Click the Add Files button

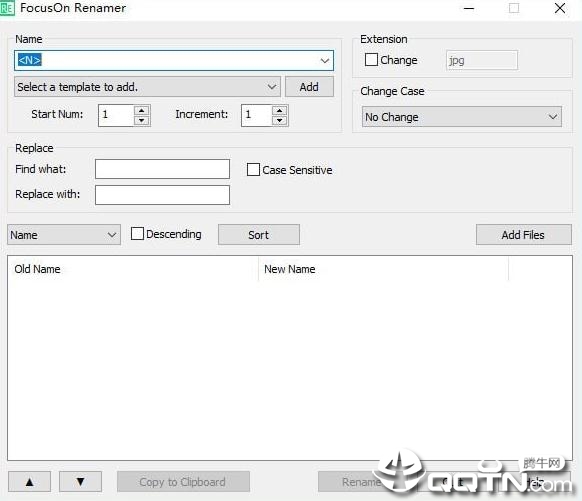point(523,235)
